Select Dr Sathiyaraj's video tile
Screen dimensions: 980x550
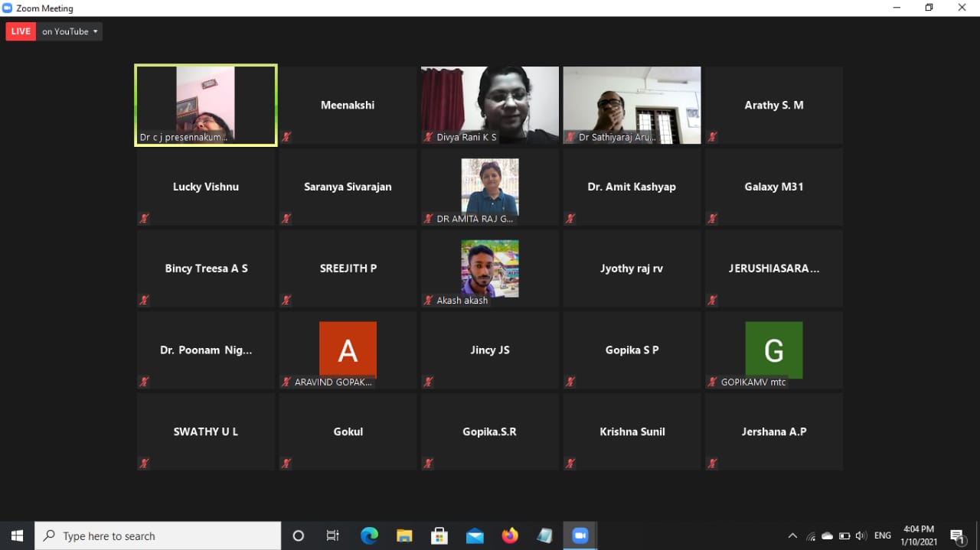tap(632, 105)
